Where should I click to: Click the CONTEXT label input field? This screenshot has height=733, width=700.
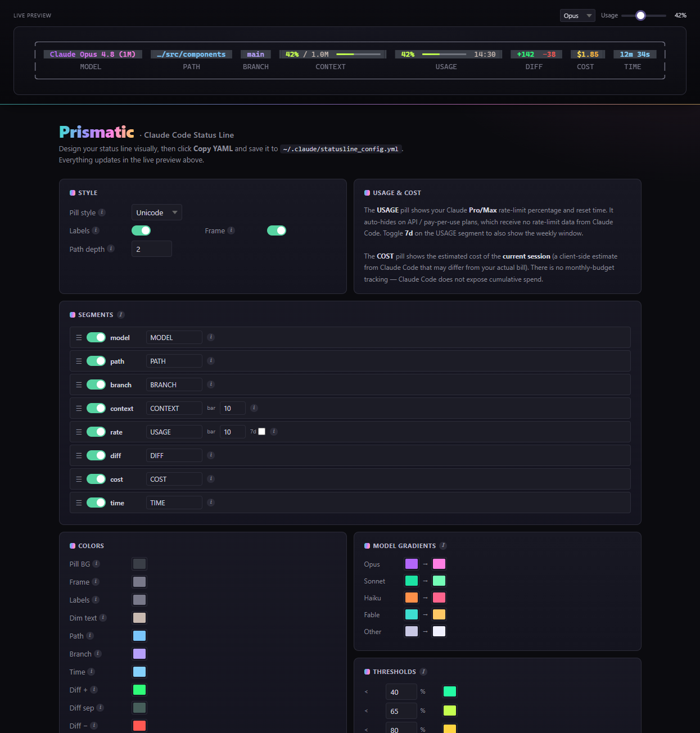pos(174,408)
